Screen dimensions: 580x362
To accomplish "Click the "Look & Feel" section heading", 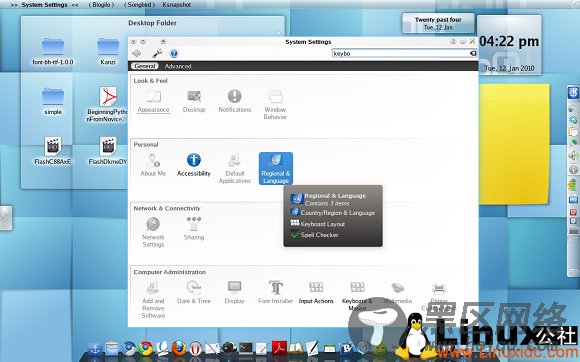I will 151,81.
